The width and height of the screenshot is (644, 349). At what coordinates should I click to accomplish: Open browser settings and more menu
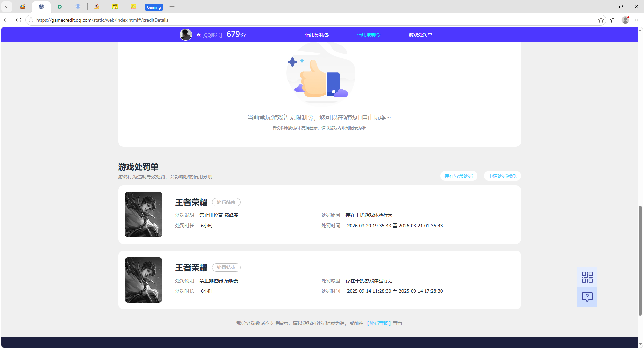(x=637, y=20)
